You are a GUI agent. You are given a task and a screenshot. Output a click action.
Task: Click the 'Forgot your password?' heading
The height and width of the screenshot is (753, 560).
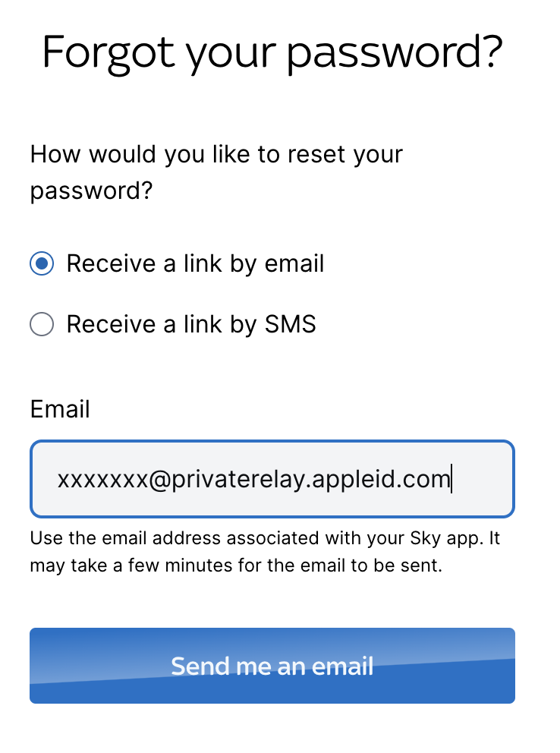pos(272,53)
